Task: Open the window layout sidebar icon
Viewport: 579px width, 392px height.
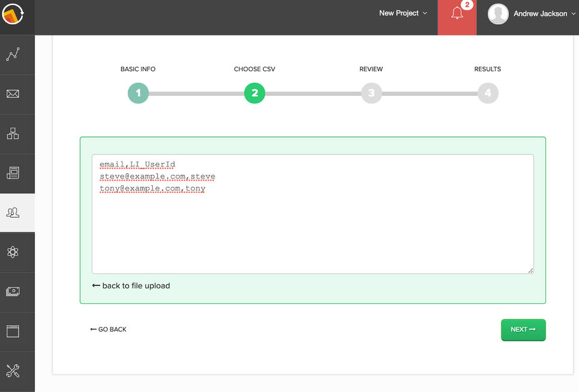Action: pos(13,331)
